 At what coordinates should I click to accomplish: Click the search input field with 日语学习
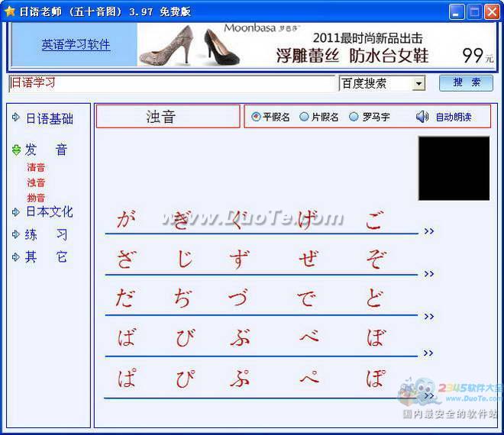172,84
